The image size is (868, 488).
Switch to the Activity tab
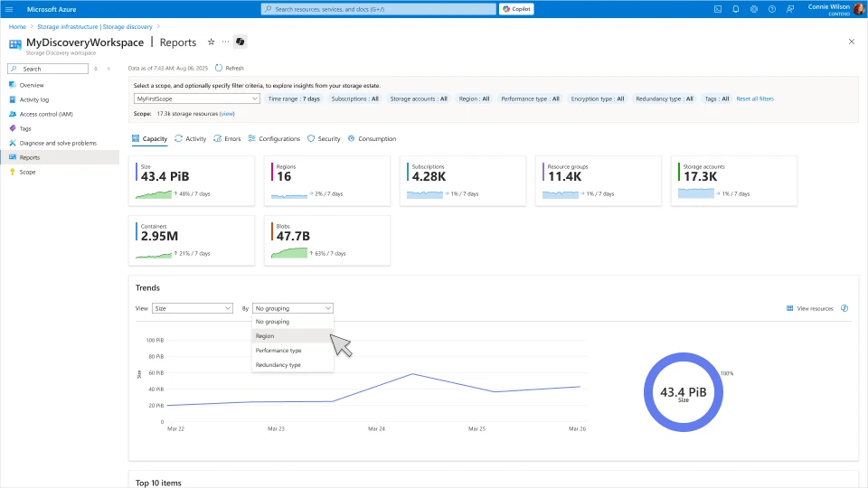(191, 139)
